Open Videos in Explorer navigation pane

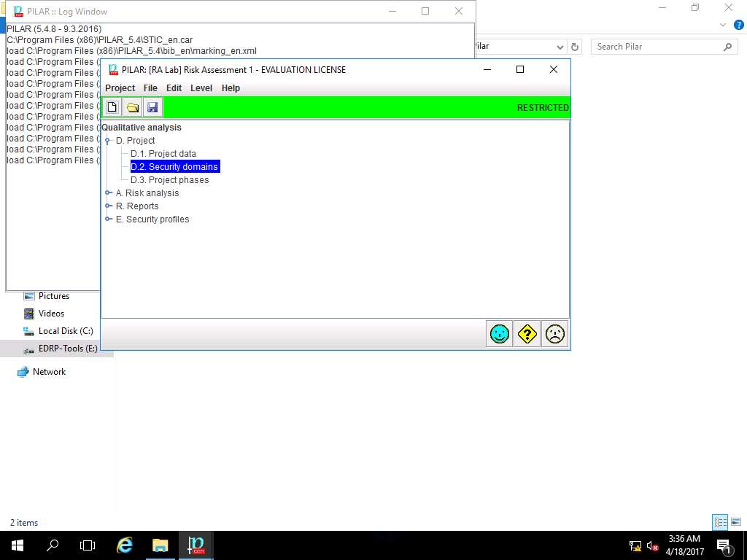(x=51, y=314)
